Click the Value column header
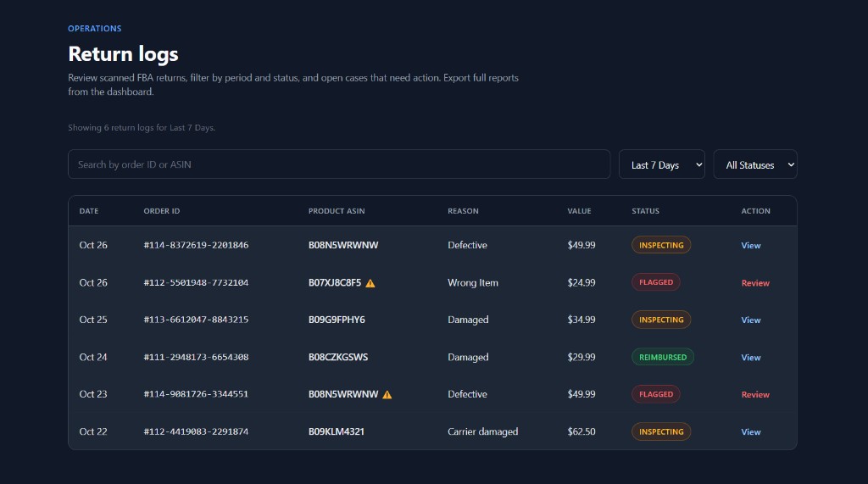868x484 pixels. [579, 211]
